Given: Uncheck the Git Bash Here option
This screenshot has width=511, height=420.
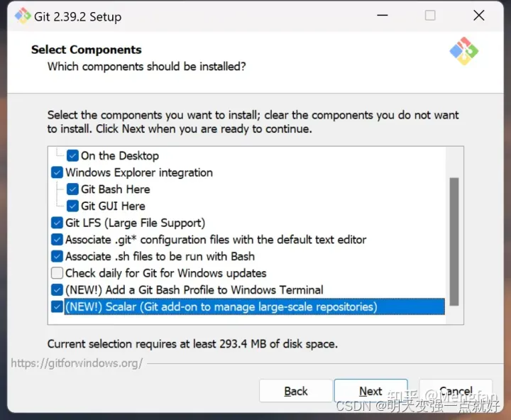Looking at the screenshot, I should click(72, 189).
